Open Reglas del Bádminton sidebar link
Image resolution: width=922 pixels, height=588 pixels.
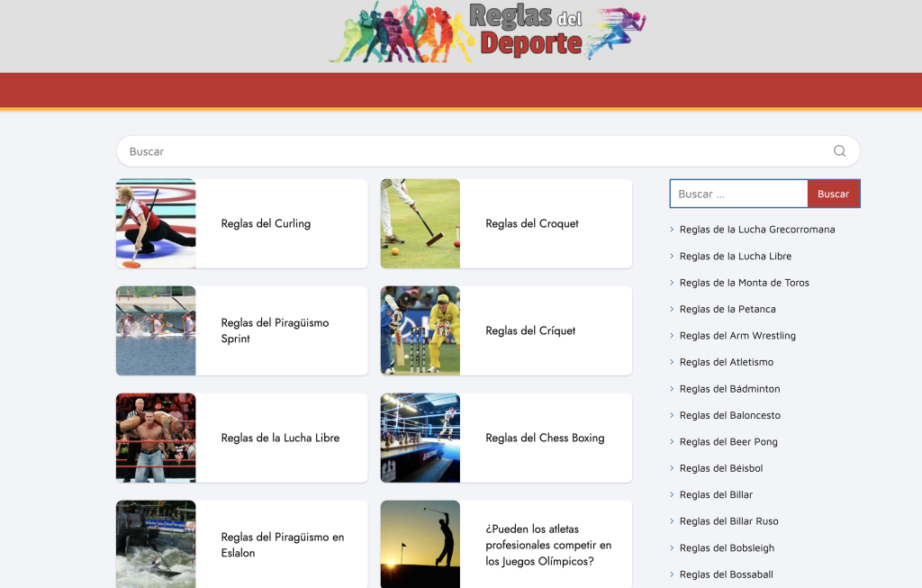pos(729,389)
